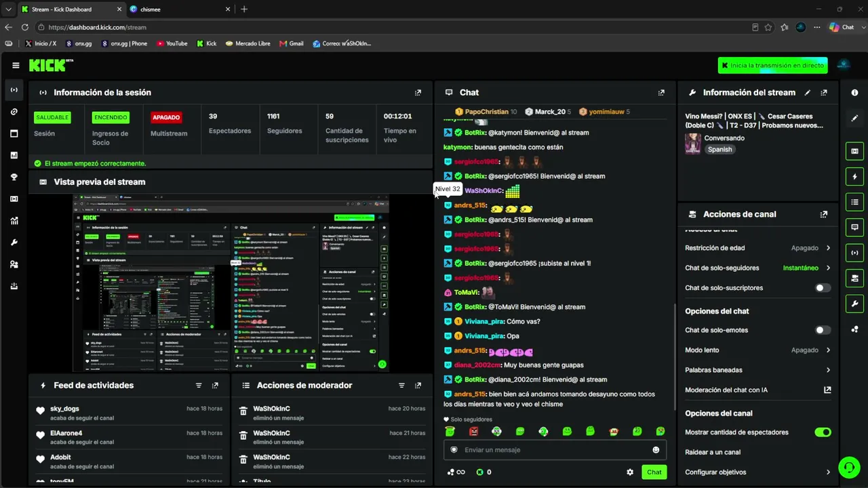Toggle Chat de solo-emotes switch

click(x=823, y=330)
